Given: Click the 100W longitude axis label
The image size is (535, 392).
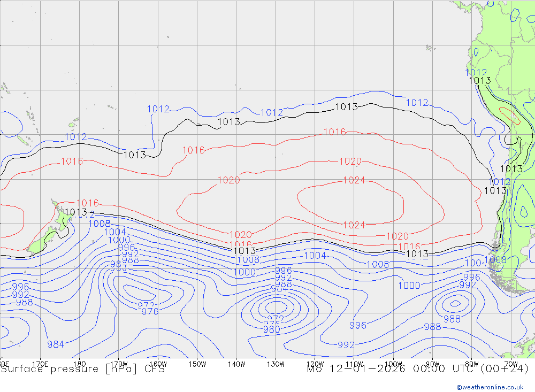Looking at the screenshot, I should click(x=393, y=364).
